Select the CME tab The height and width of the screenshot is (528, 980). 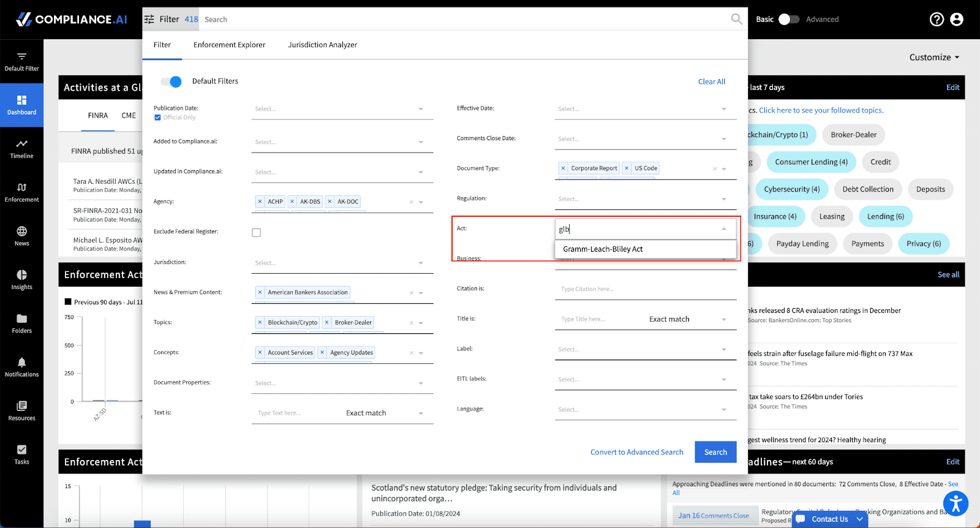pyautogui.click(x=129, y=115)
